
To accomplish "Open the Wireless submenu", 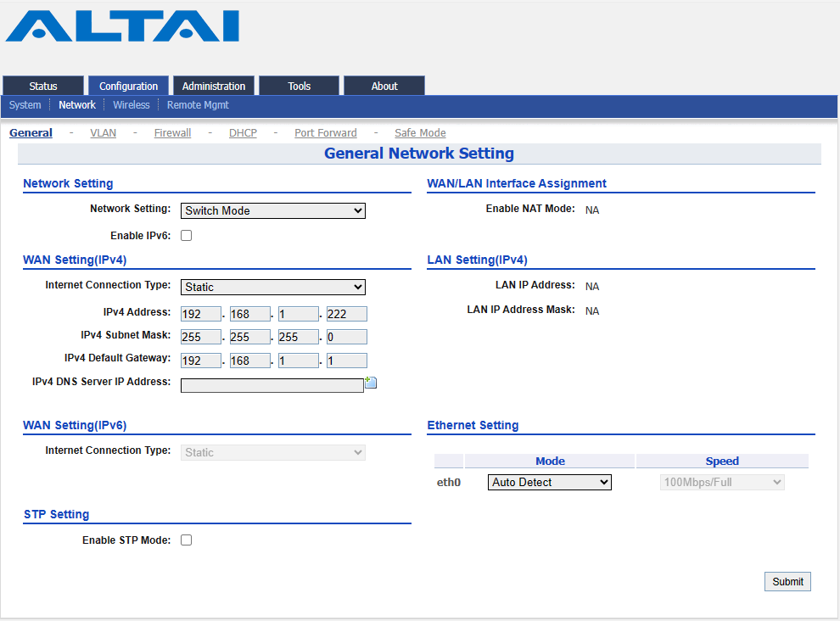I will pos(132,105).
